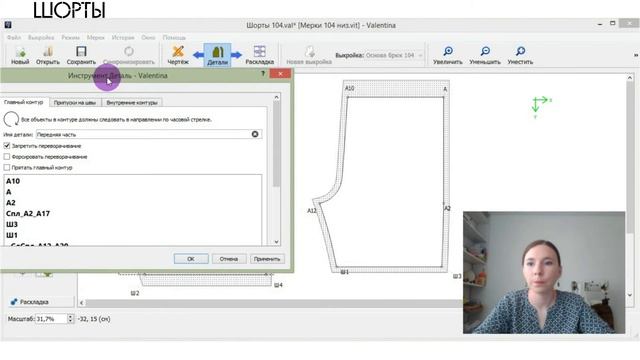Click the right blue arrow beside Детали

(237, 55)
